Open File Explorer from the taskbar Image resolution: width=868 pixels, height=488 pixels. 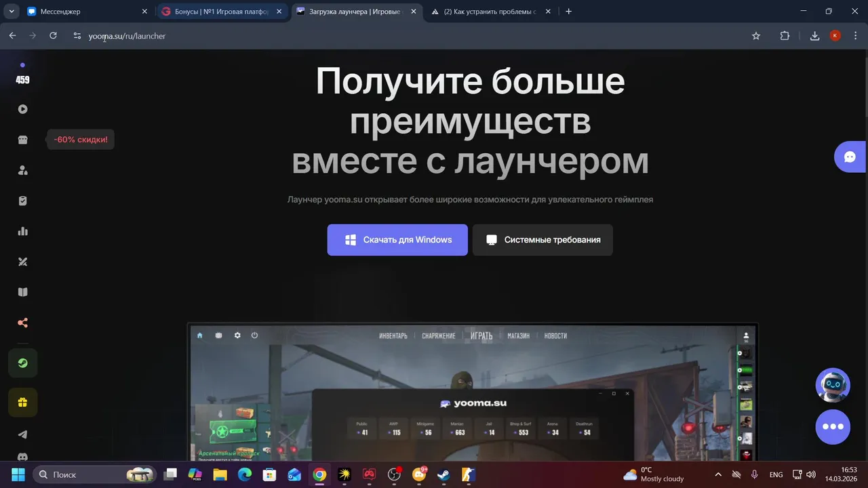(x=220, y=474)
